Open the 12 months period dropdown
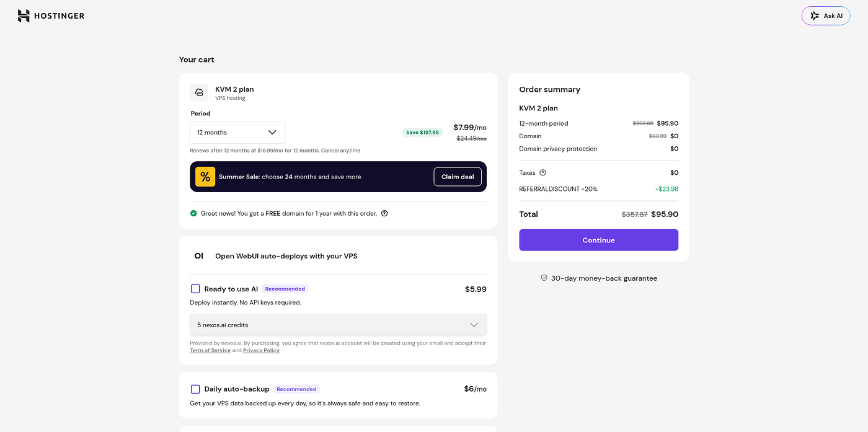The height and width of the screenshot is (432, 868). pos(237,132)
